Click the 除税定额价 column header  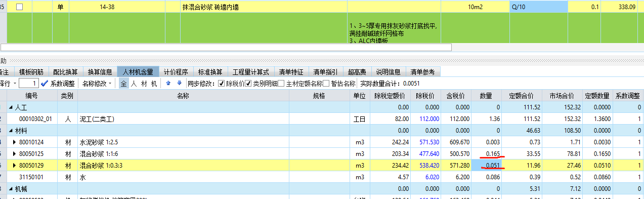tap(390, 96)
